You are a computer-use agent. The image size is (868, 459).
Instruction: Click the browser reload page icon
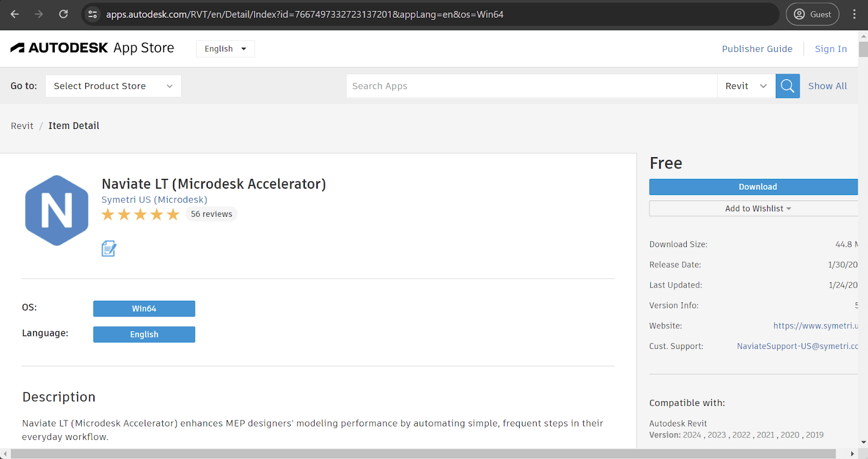pyautogui.click(x=63, y=15)
